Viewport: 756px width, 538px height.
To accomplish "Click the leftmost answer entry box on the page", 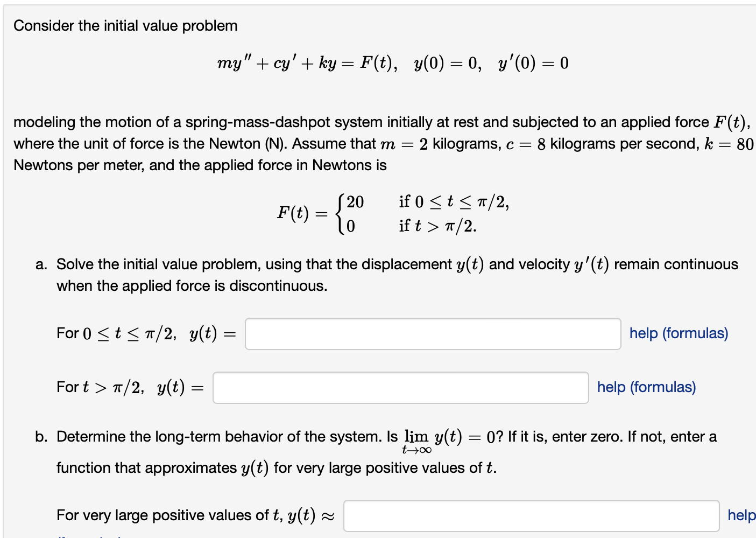I will click(400, 388).
